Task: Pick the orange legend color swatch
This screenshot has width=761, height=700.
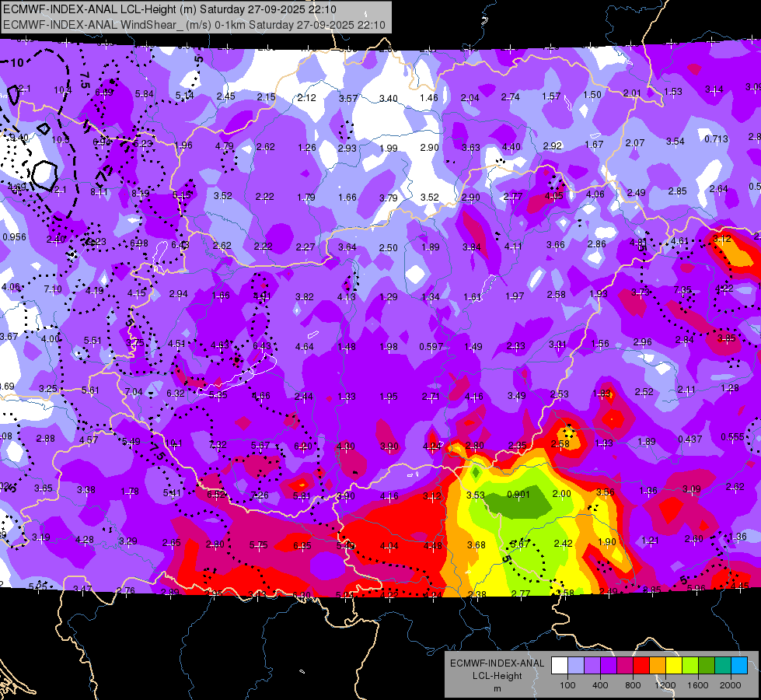Action: point(658,666)
